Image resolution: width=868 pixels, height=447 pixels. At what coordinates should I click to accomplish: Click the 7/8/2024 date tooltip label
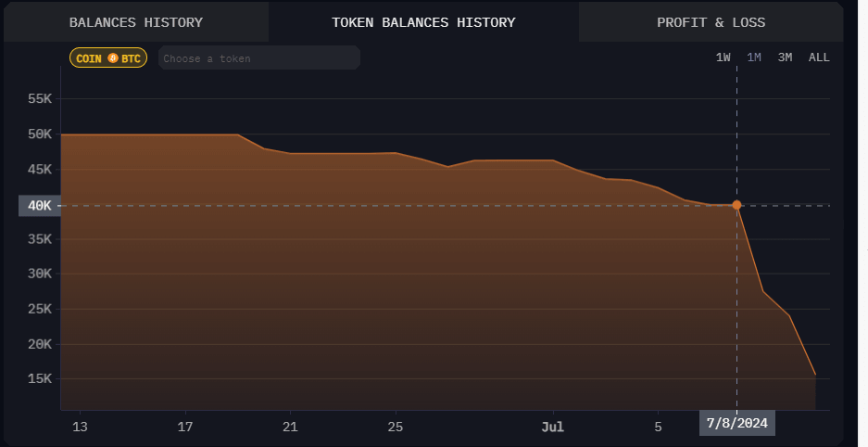736,423
